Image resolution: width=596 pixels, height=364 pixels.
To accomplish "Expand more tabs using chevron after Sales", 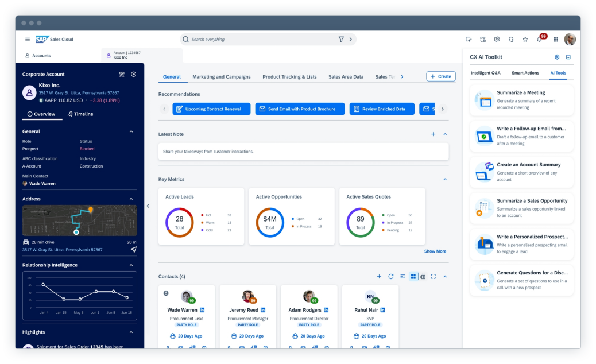I will point(402,77).
